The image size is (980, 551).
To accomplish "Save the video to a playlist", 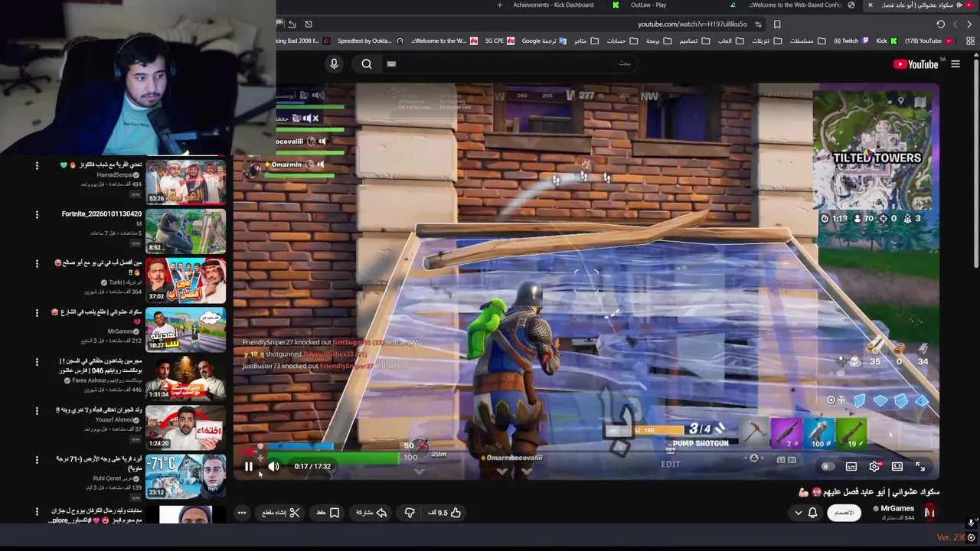I will [328, 513].
